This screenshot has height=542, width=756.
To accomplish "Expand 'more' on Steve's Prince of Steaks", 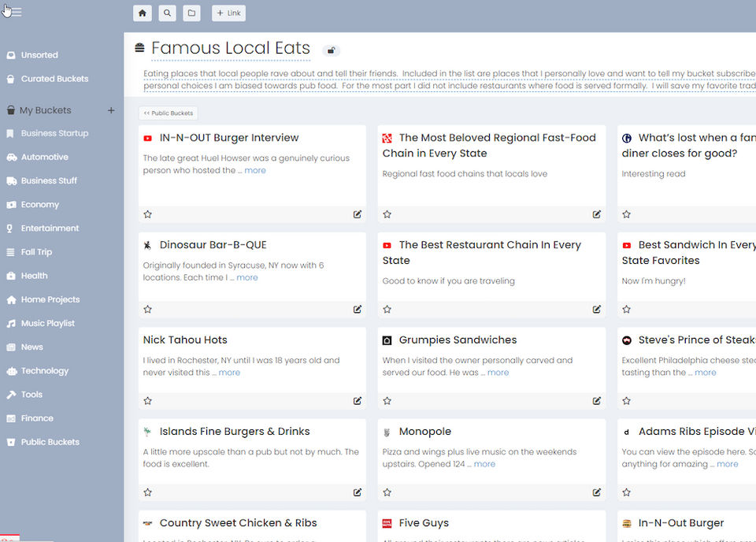I will pyautogui.click(x=706, y=373).
